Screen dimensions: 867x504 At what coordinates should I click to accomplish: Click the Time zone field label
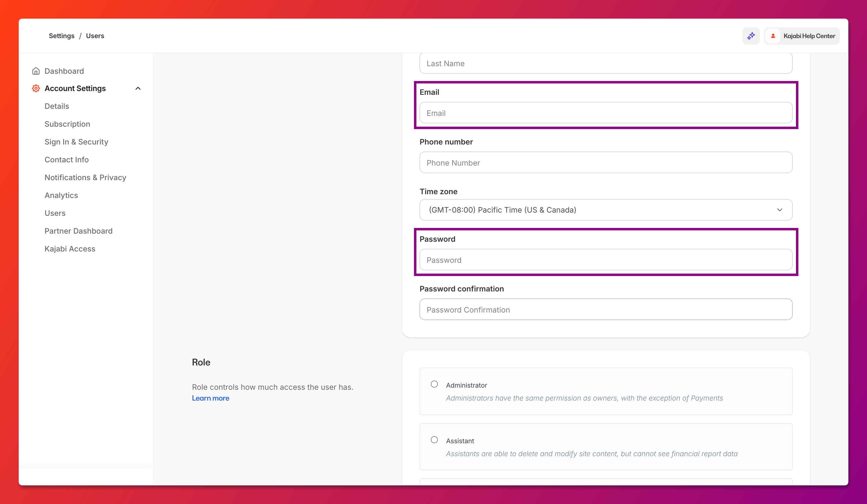click(438, 191)
